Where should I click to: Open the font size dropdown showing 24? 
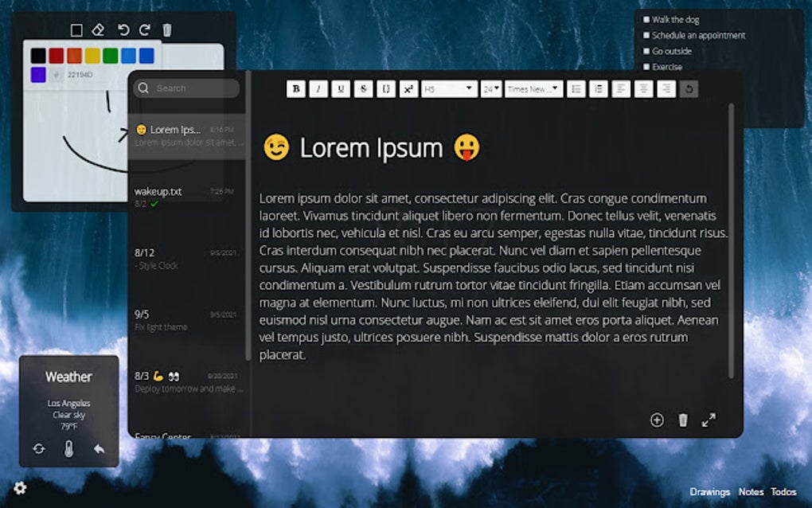pyautogui.click(x=490, y=88)
